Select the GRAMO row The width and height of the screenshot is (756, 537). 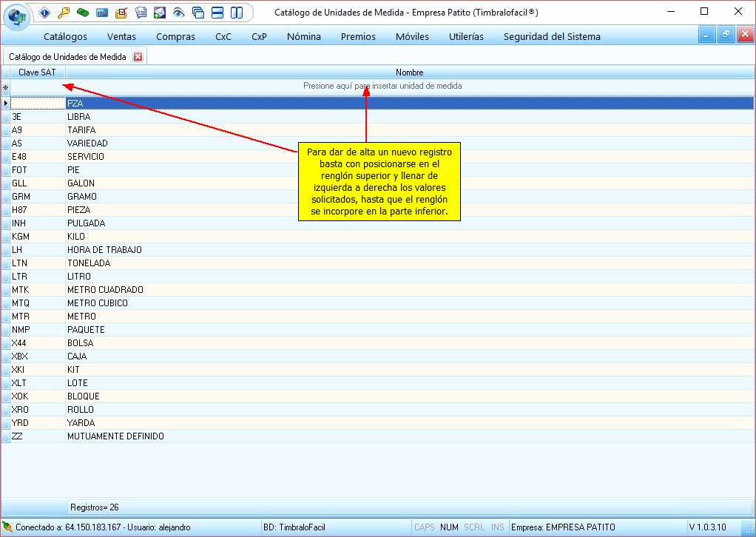[377, 197]
